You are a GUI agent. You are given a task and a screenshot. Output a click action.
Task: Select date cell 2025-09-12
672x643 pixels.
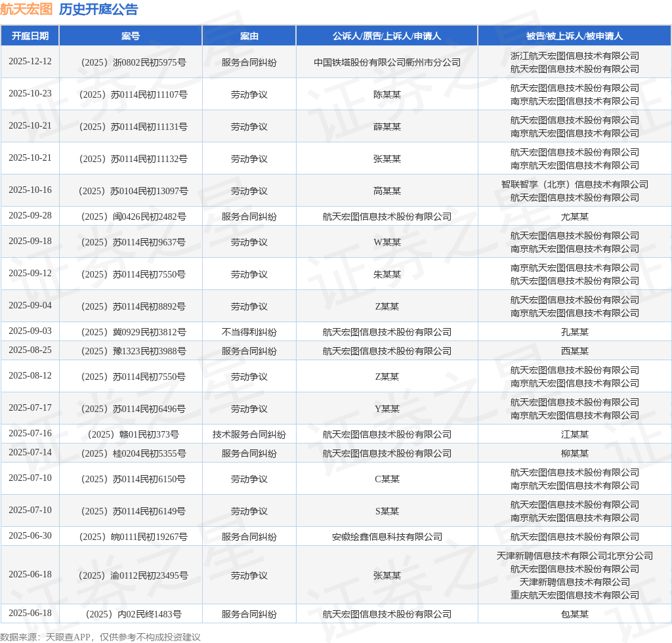pyautogui.click(x=30, y=274)
